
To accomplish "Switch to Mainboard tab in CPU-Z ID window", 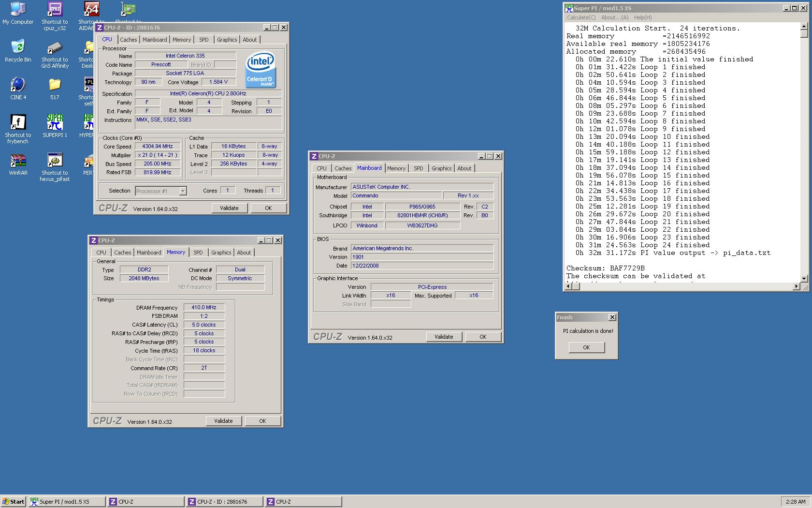I will [155, 40].
